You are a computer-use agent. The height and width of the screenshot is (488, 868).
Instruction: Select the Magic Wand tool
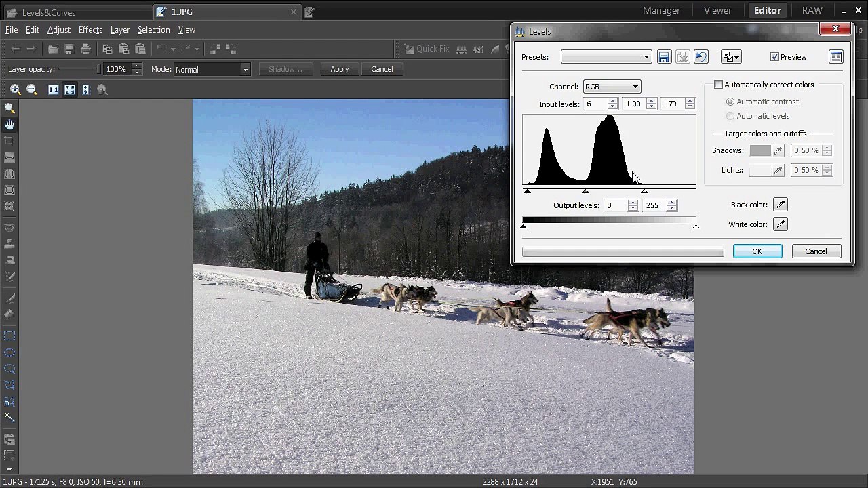pos(9,418)
